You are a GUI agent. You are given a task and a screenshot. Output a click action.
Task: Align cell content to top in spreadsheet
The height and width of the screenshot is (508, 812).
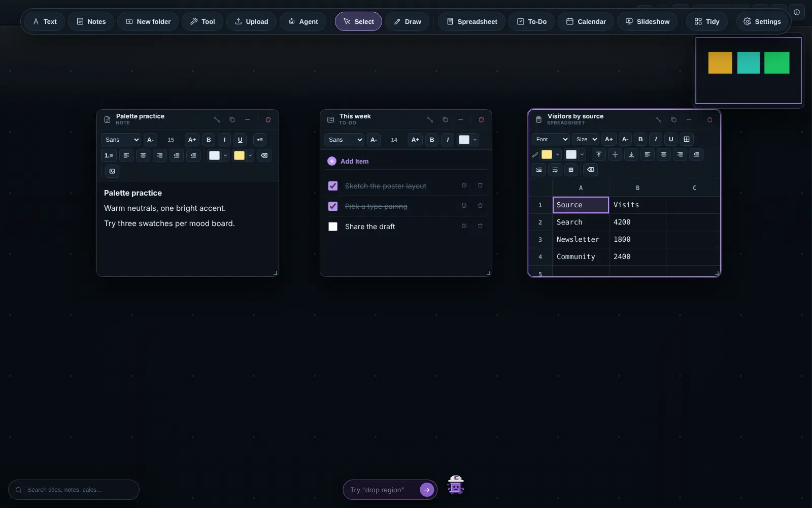pyautogui.click(x=599, y=154)
